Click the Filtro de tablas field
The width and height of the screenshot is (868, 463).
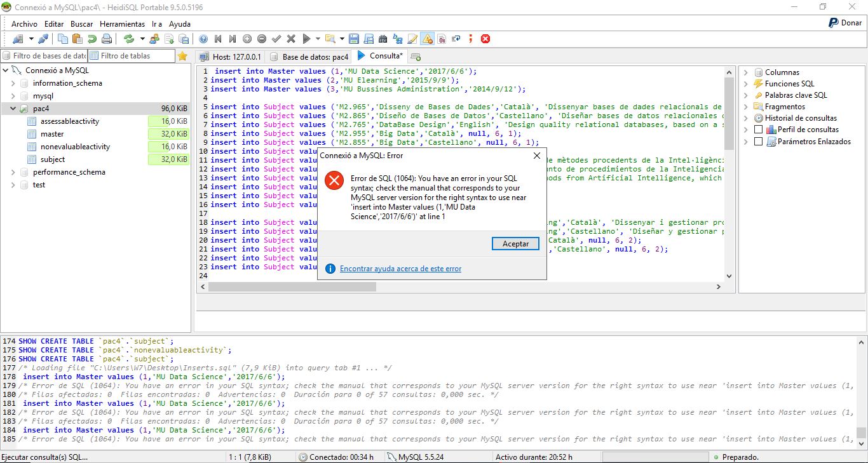coord(131,56)
